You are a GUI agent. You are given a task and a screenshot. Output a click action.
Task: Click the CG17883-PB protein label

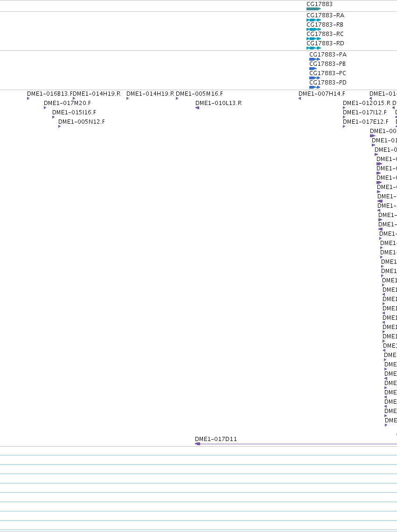[x=327, y=64]
